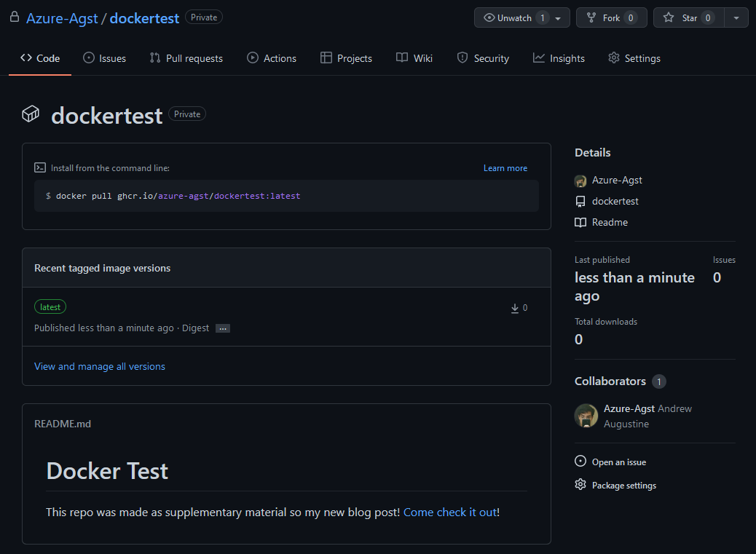Open the Come check it out link
Image resolution: width=756 pixels, height=554 pixels.
[x=450, y=512]
